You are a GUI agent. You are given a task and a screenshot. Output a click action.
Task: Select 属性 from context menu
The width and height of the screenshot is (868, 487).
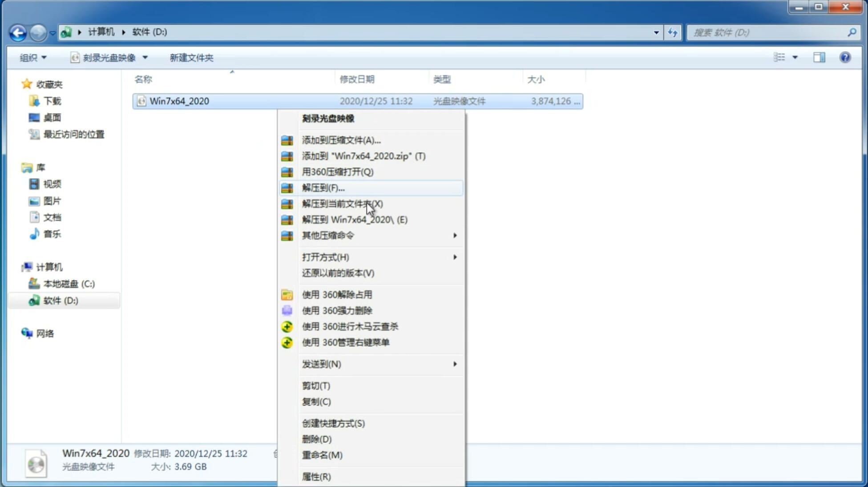point(316,476)
